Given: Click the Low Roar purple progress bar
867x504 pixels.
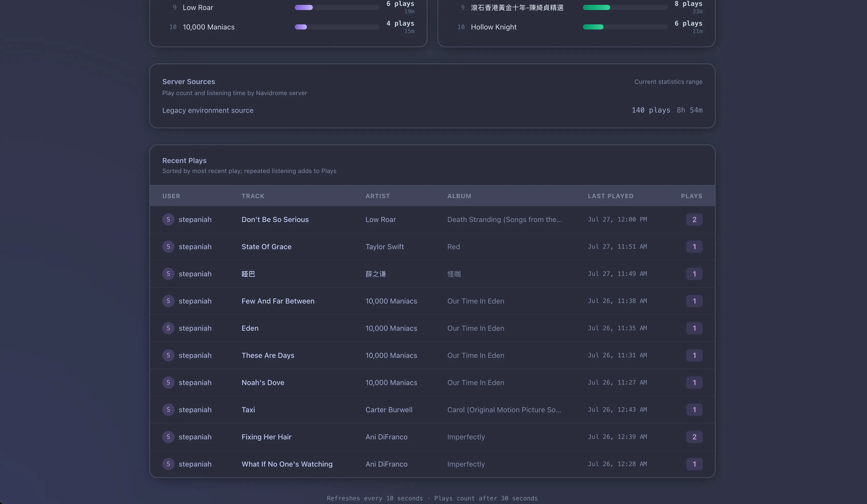Looking at the screenshot, I should click(337, 8).
